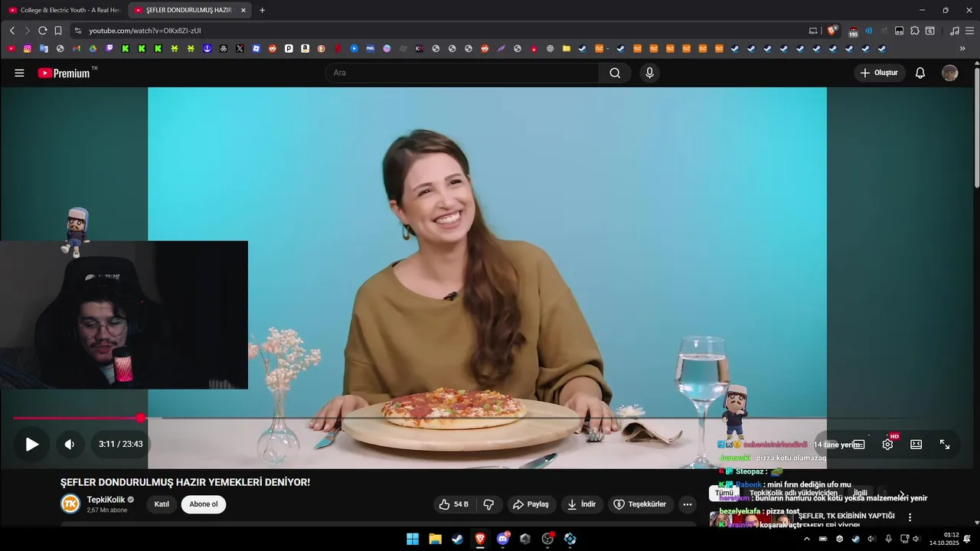Play the video with the play button
The height and width of the screenshot is (551, 980).
31,444
